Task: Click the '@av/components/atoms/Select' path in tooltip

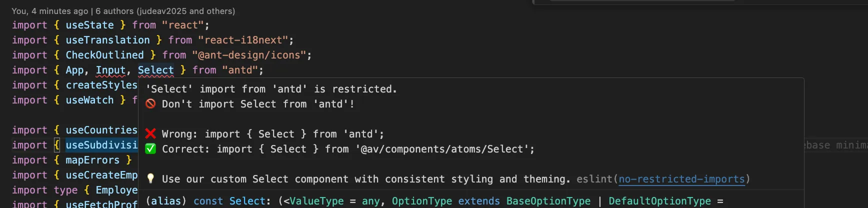Action: click(x=441, y=149)
